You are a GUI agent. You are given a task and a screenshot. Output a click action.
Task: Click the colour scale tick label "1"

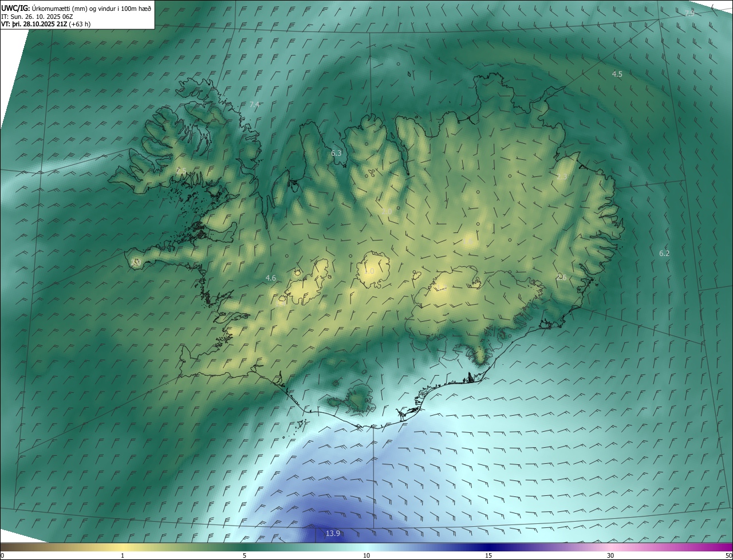tap(123, 556)
